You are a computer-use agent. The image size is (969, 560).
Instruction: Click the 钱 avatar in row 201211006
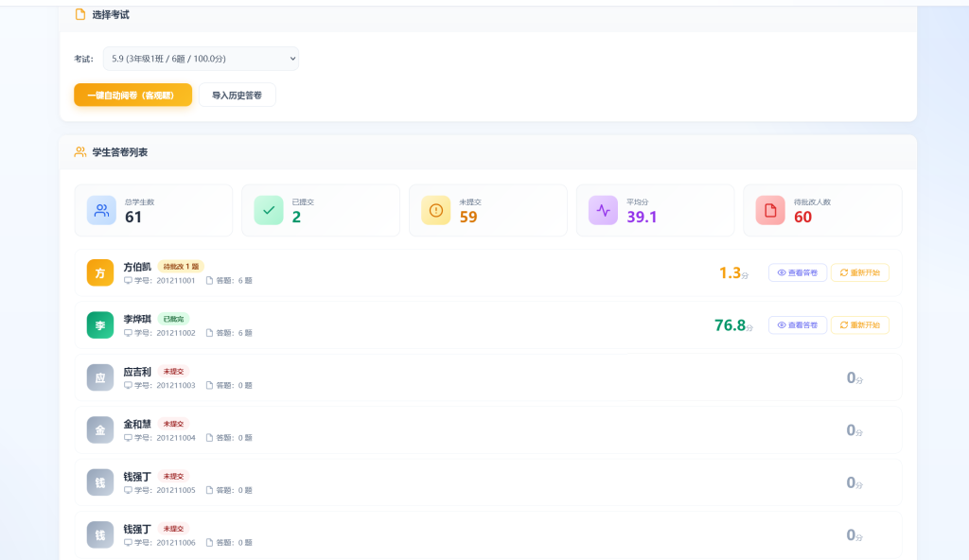click(x=100, y=535)
